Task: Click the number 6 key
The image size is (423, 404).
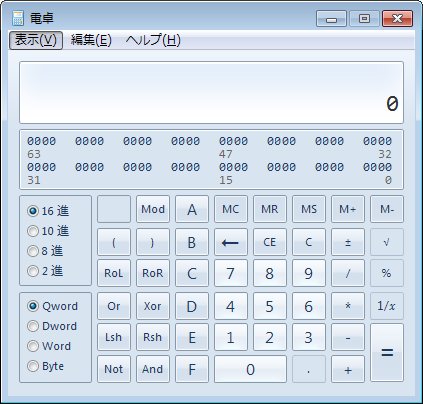Action: pos(309,306)
